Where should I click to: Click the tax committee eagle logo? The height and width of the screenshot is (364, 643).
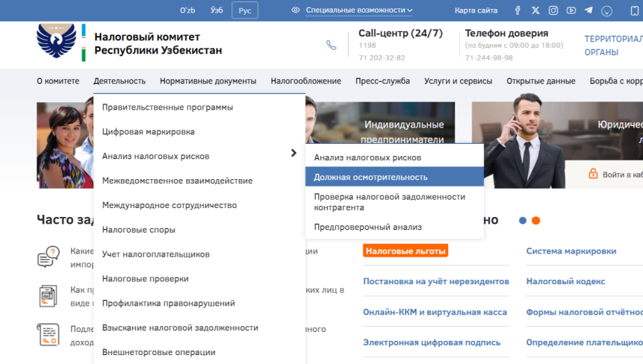(x=56, y=41)
